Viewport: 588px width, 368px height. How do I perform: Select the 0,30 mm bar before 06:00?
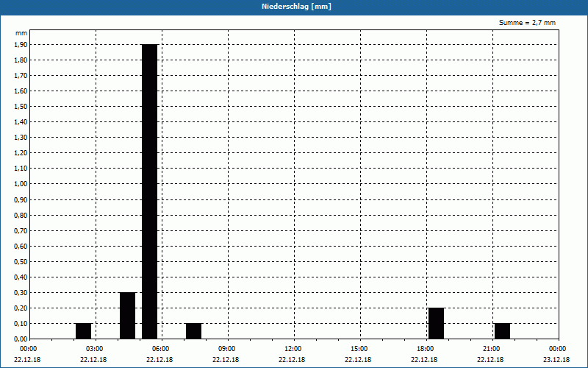pyautogui.click(x=127, y=316)
